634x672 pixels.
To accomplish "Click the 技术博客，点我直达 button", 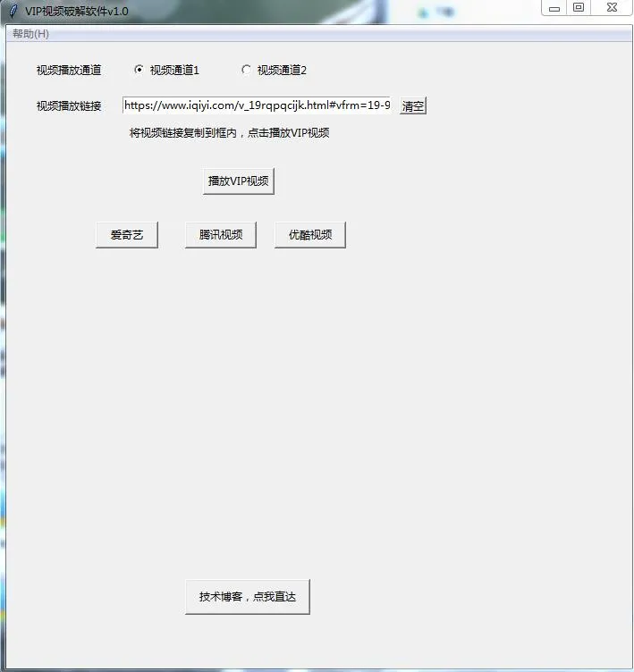I will [x=248, y=597].
